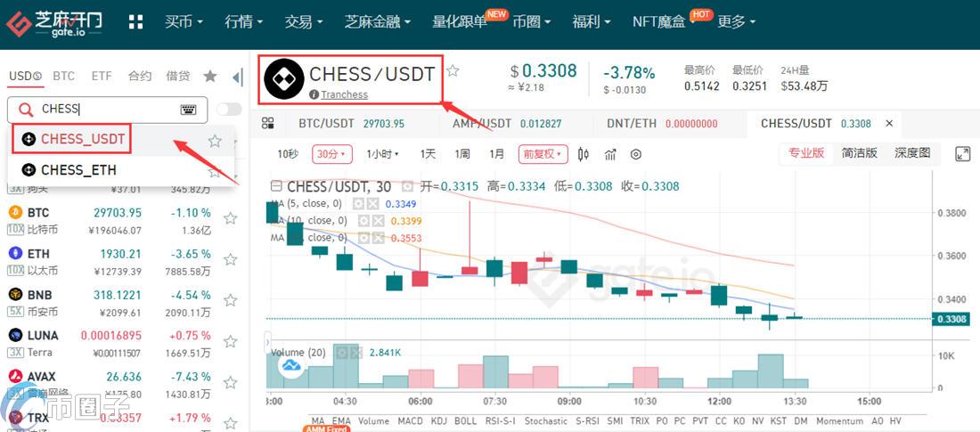Select the 专业版 chart mode
The height and width of the screenshot is (432, 980).
(x=806, y=153)
